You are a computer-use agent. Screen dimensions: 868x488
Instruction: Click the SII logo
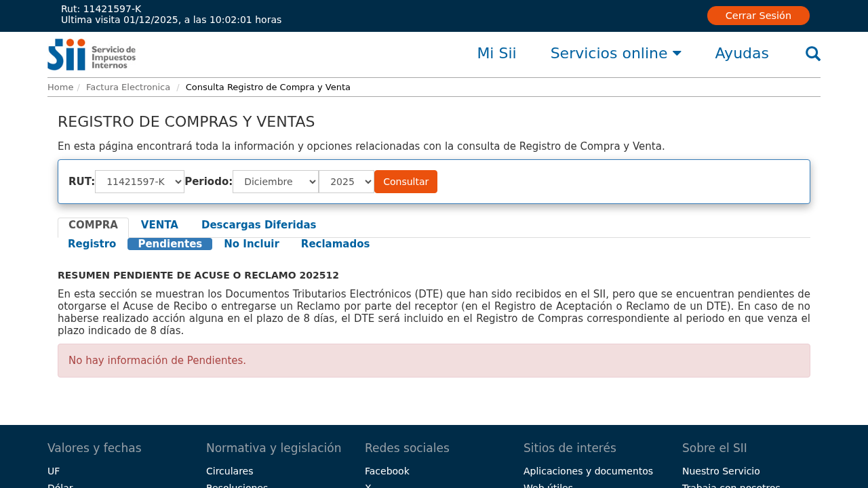click(92, 54)
